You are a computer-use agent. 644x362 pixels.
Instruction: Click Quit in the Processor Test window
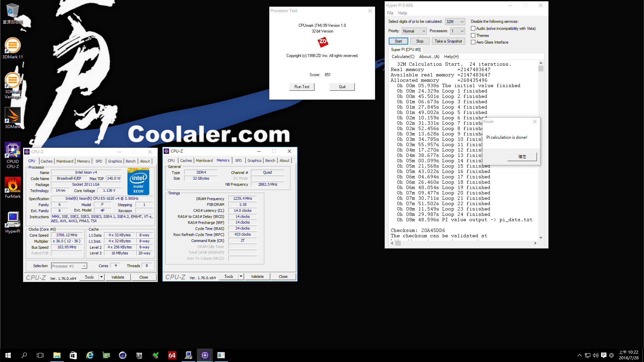(x=342, y=87)
